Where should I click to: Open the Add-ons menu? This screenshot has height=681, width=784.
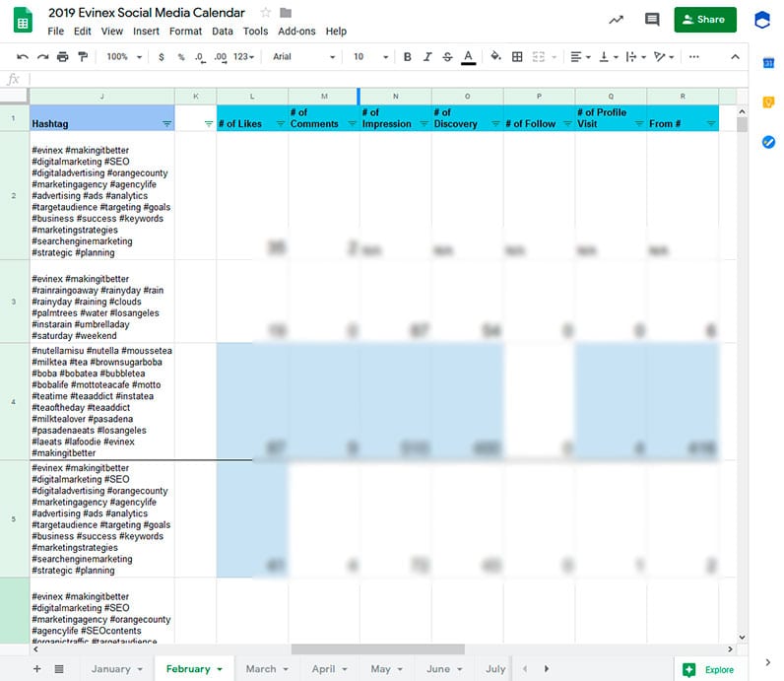296,31
